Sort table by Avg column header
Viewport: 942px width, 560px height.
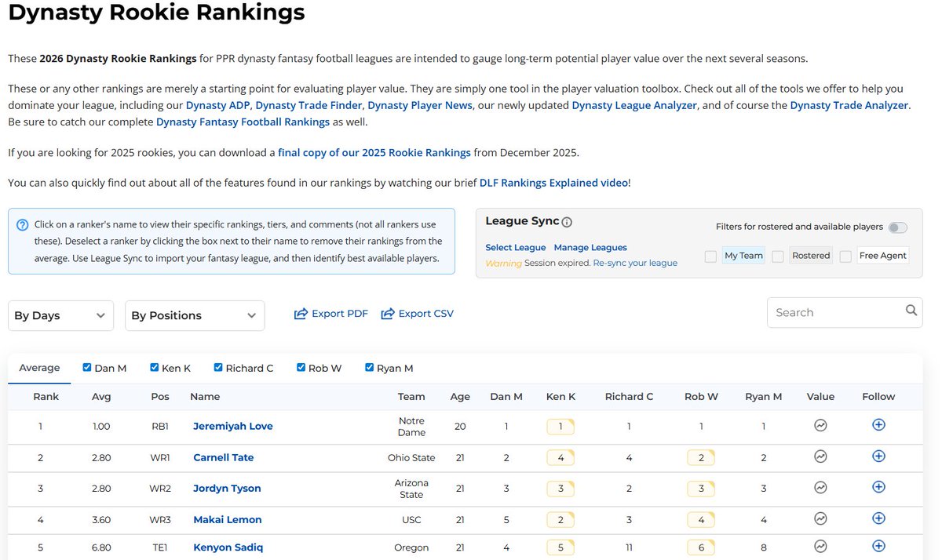pos(102,397)
